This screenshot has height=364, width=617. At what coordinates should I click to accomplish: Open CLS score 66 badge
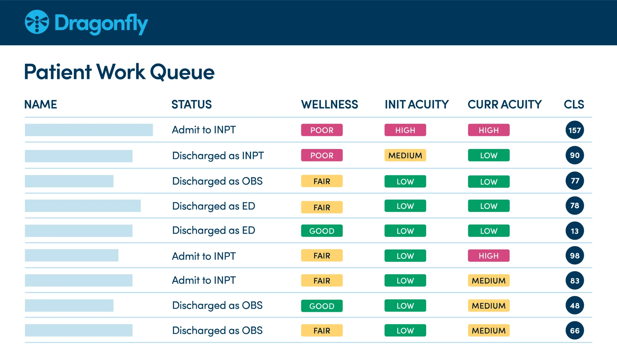click(575, 330)
